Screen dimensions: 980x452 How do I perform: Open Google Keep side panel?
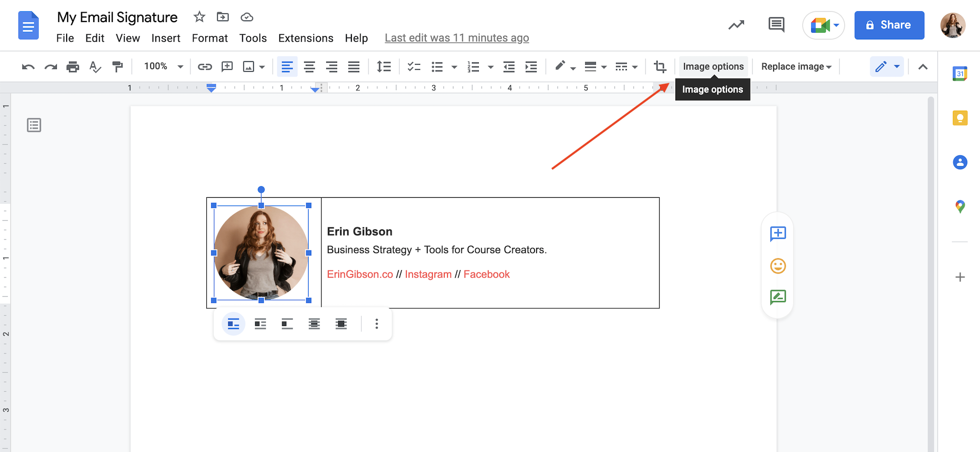tap(960, 118)
